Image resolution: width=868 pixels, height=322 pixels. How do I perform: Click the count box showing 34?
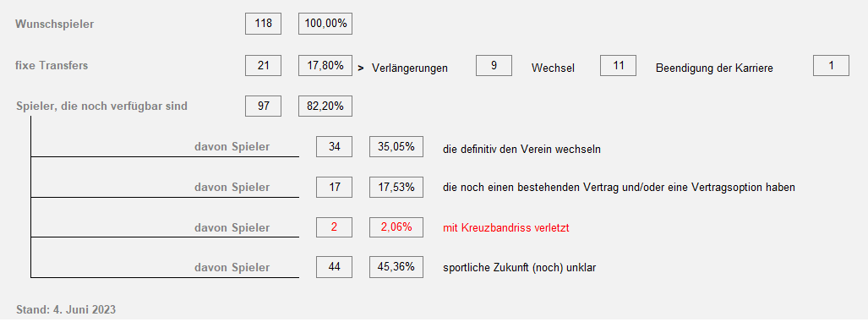(335, 147)
